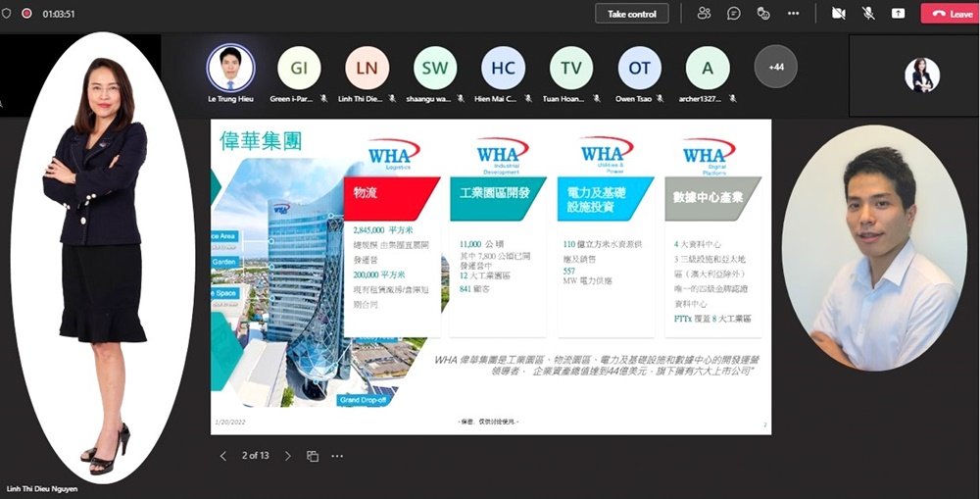980x499 pixels.
Task: Select the OT participant Owen Tsao
Action: (639, 68)
